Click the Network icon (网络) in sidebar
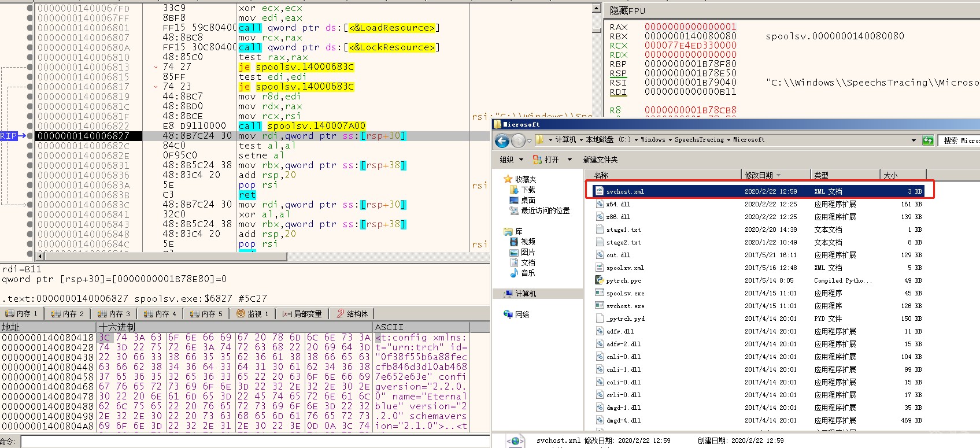This screenshot has height=448, width=980. [x=508, y=314]
